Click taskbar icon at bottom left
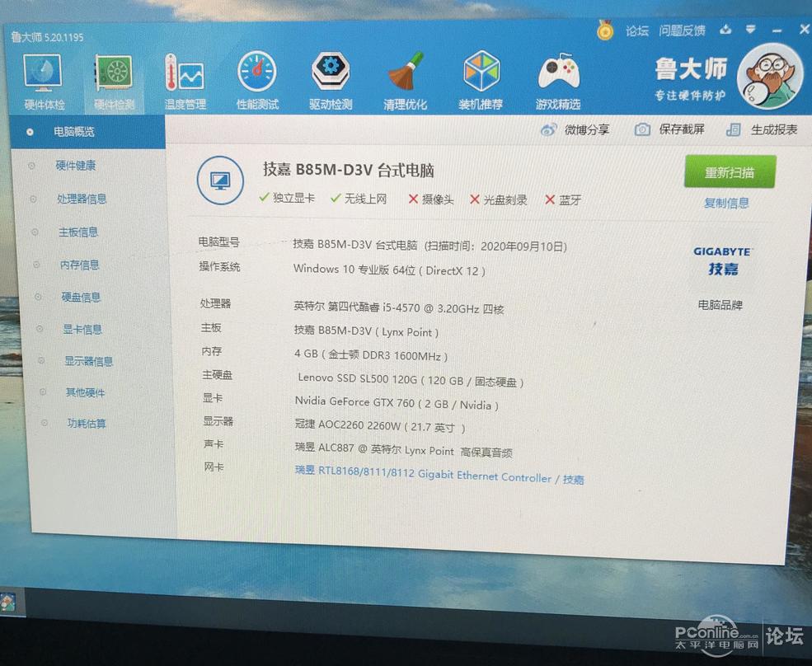812x666 pixels. (7, 603)
